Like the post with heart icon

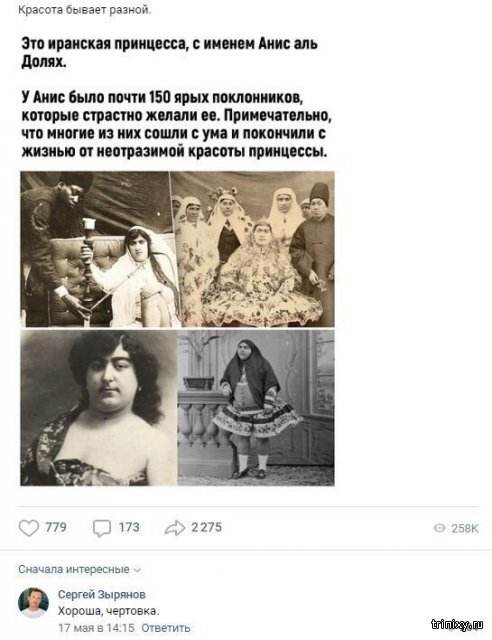29,528
